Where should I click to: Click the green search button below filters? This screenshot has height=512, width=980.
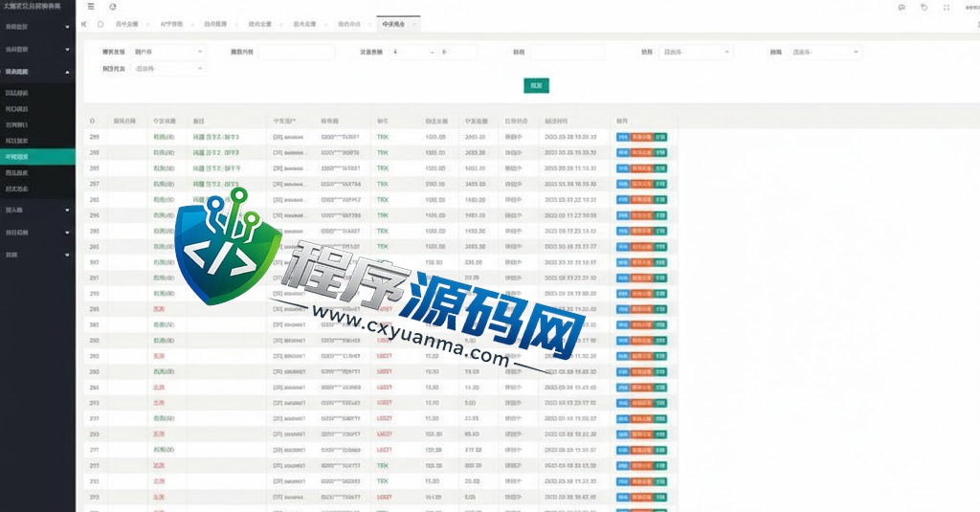(536, 85)
